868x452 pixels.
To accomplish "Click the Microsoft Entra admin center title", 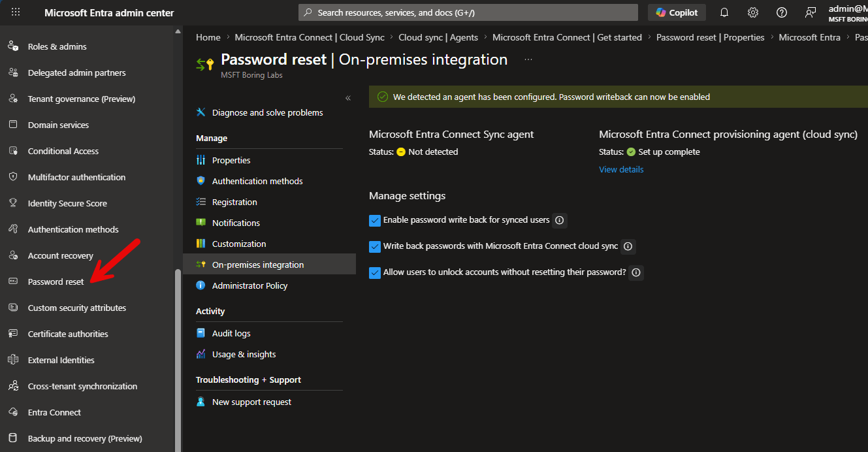I will 109,12.
